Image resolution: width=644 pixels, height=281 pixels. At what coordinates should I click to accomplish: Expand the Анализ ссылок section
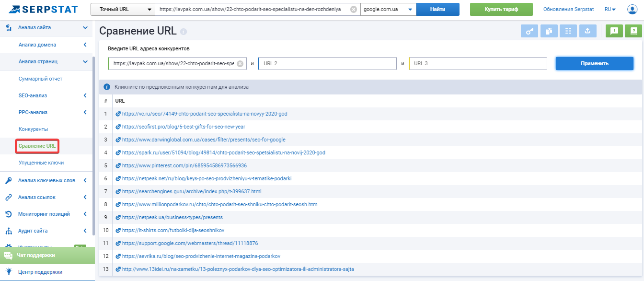point(85,197)
